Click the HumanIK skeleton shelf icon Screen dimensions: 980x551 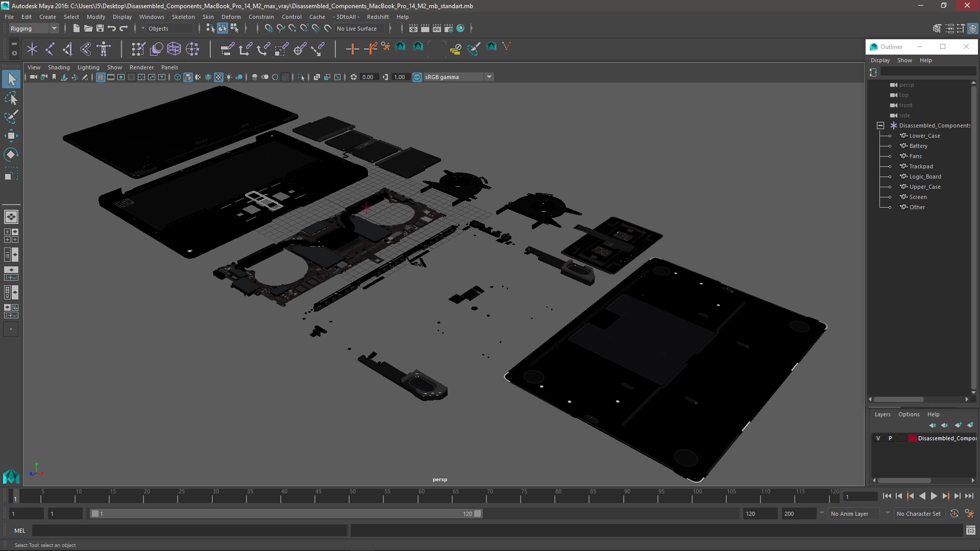(x=104, y=49)
